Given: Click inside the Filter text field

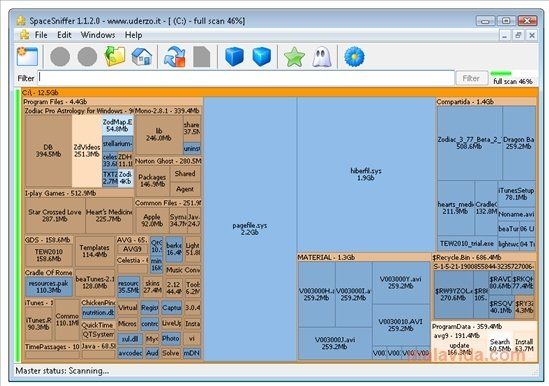Looking at the screenshot, I should coord(246,78).
